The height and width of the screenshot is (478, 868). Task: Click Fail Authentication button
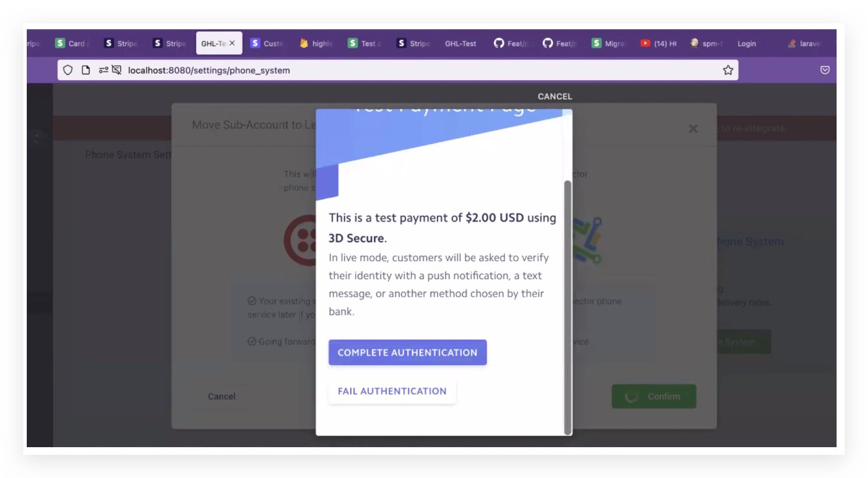point(392,391)
